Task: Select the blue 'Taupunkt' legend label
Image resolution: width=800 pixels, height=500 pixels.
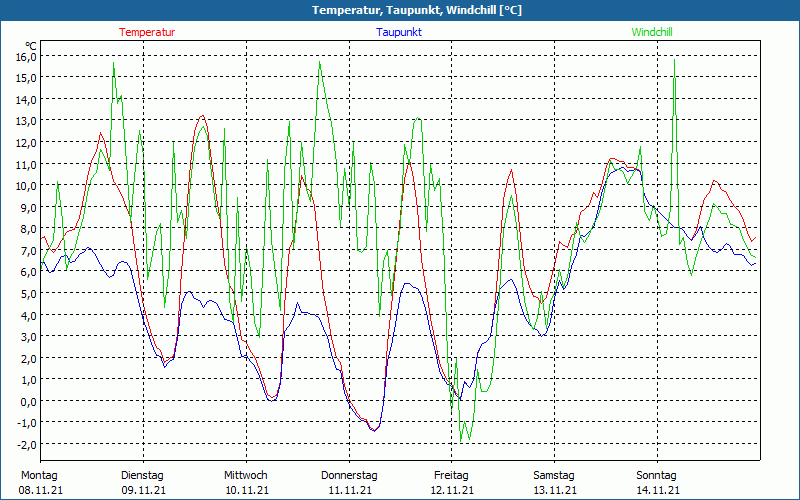Action: point(399,32)
